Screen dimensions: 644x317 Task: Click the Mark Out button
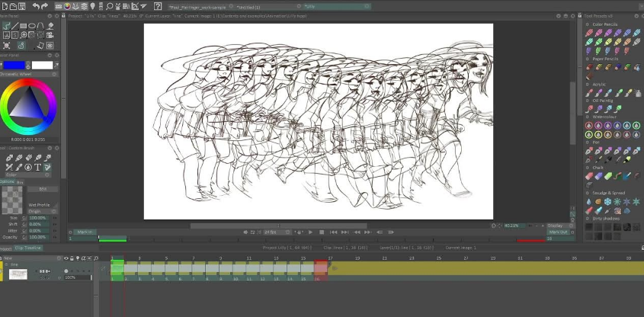[x=559, y=232]
